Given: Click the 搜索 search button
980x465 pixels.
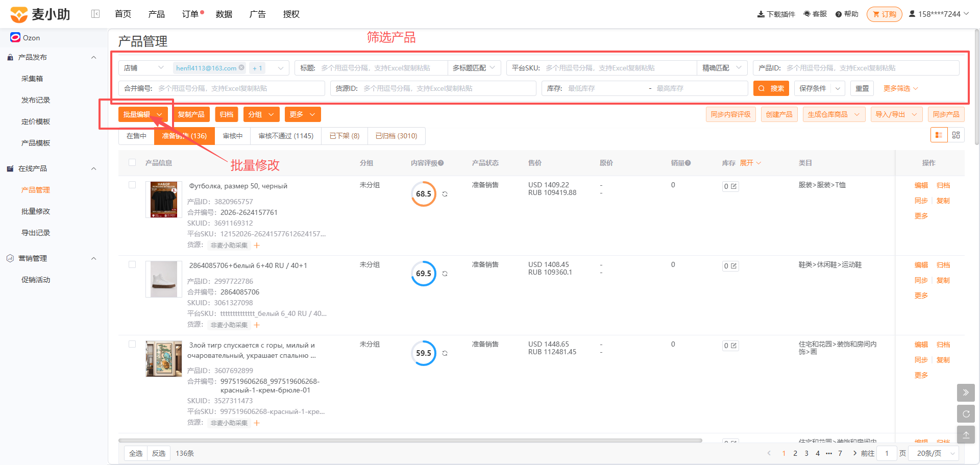Looking at the screenshot, I should pyautogui.click(x=771, y=88).
